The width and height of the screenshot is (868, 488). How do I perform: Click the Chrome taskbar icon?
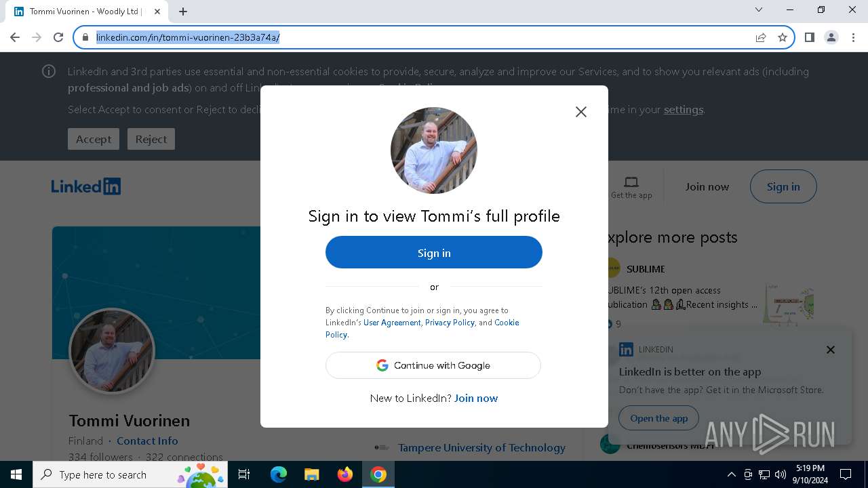(378, 474)
